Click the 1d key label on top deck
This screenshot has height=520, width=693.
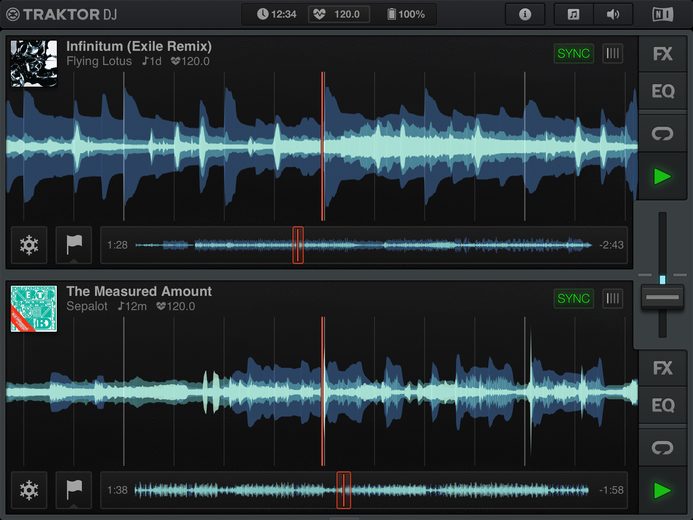click(x=152, y=61)
